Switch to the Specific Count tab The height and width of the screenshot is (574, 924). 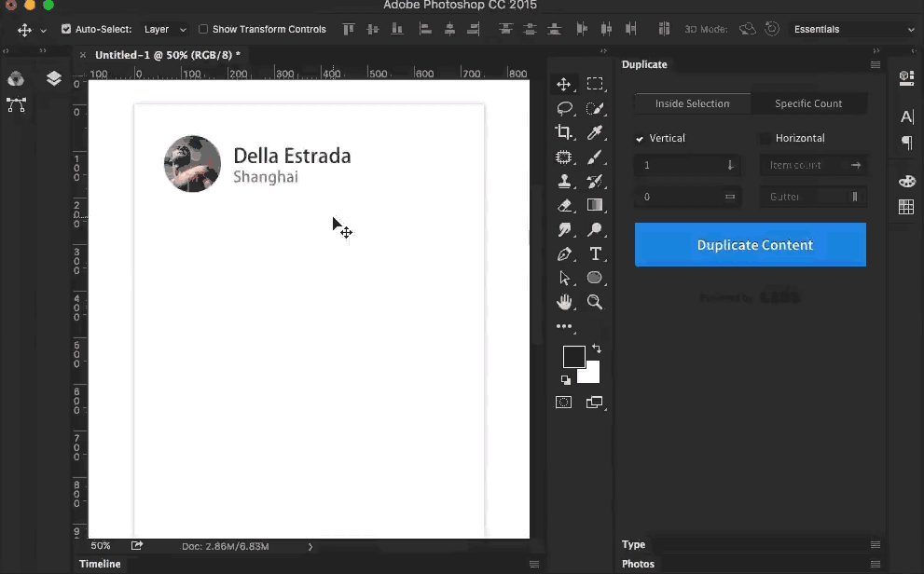pyautogui.click(x=808, y=103)
